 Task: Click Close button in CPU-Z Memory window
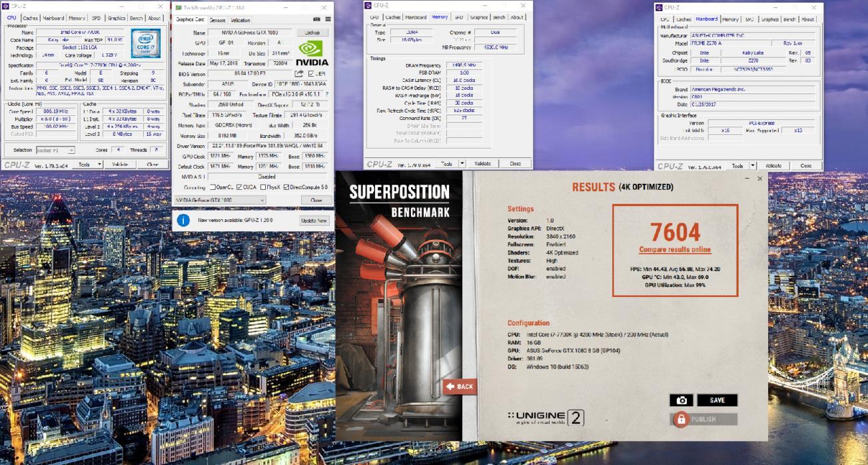point(515,164)
